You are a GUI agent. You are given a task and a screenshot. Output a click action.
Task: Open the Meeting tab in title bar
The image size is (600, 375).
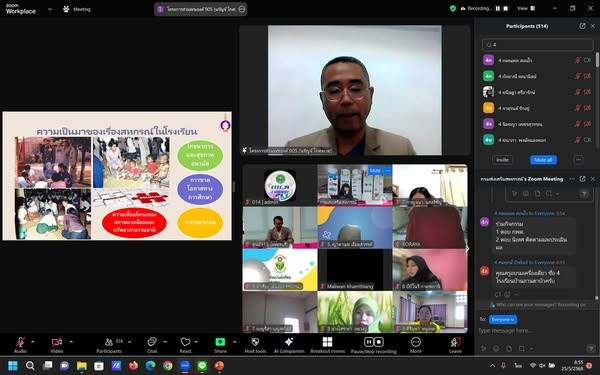77,9
